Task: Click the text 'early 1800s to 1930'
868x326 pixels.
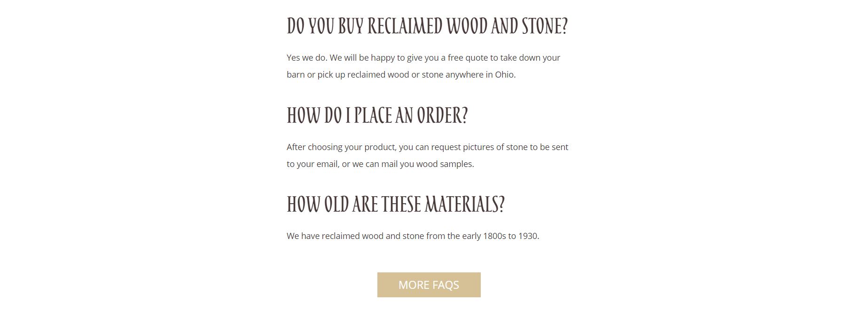Action: [500, 236]
